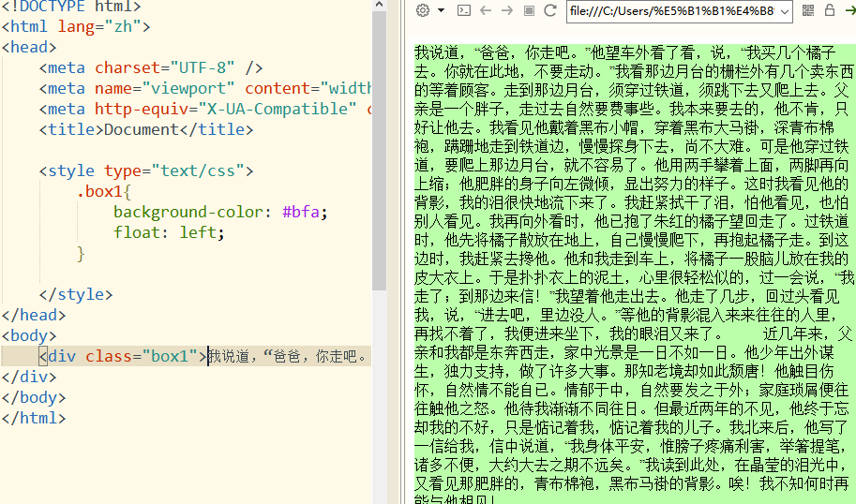
Task: Click the closing </style> tag
Action: 76,294
